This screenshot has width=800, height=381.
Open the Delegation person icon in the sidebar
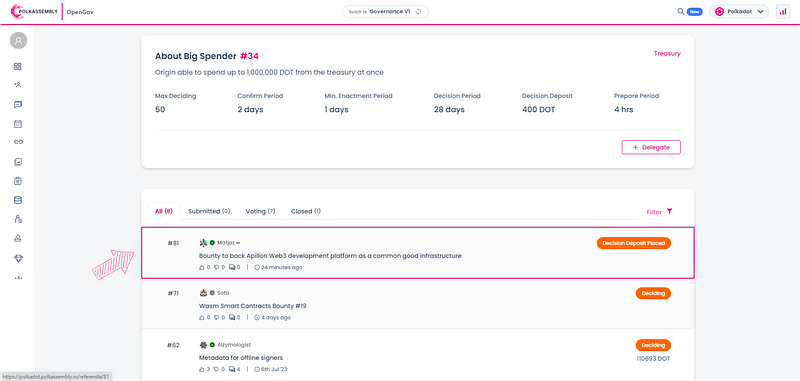[x=18, y=85]
